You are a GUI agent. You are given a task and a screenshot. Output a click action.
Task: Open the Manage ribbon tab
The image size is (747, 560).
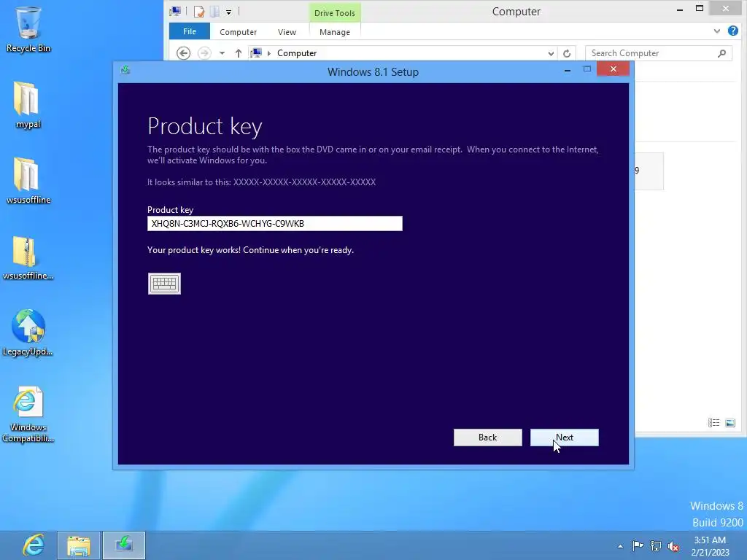[x=335, y=32]
